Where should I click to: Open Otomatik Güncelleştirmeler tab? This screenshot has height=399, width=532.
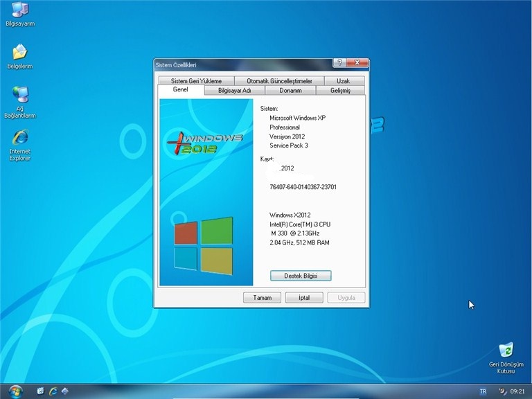pos(279,81)
